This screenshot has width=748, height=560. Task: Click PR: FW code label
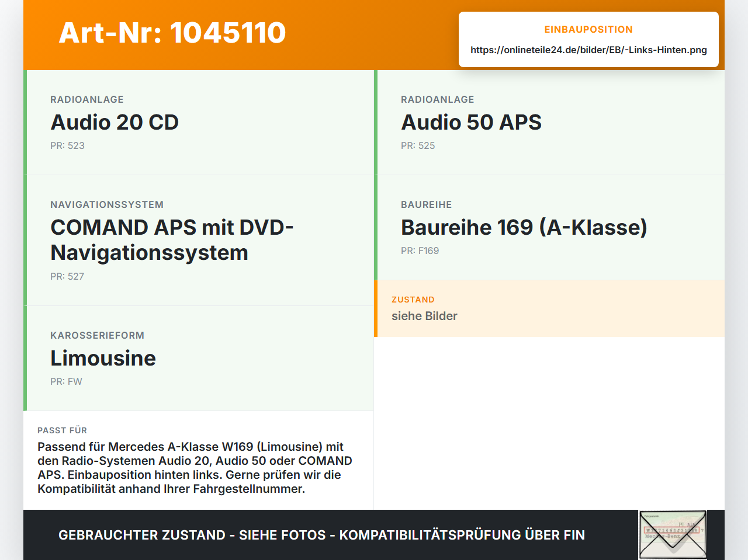coord(66,381)
